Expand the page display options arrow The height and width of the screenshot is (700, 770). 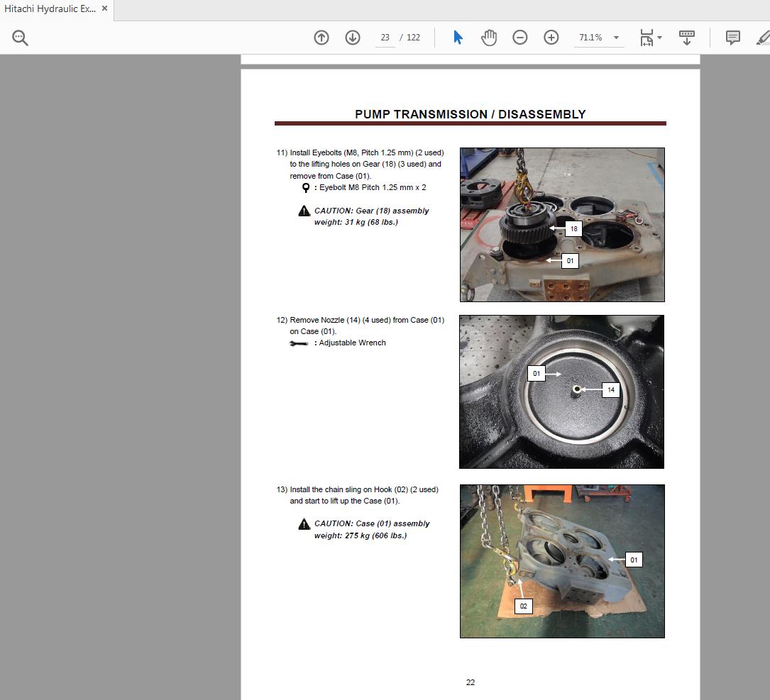click(x=658, y=37)
